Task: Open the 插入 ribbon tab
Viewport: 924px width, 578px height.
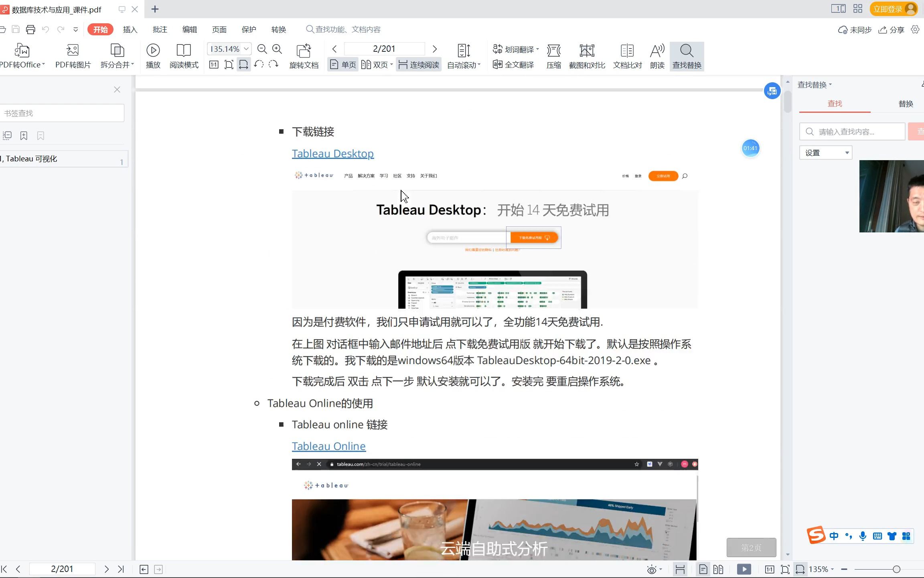Action: click(130, 29)
